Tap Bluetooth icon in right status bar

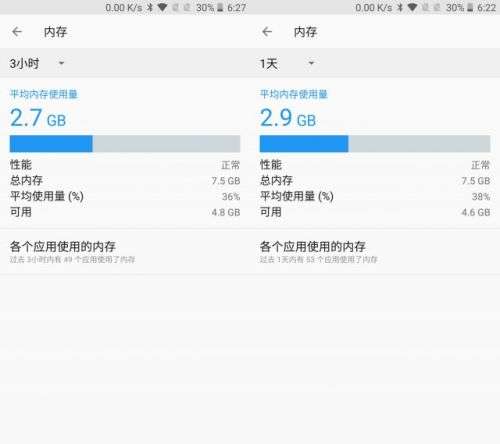400,7
